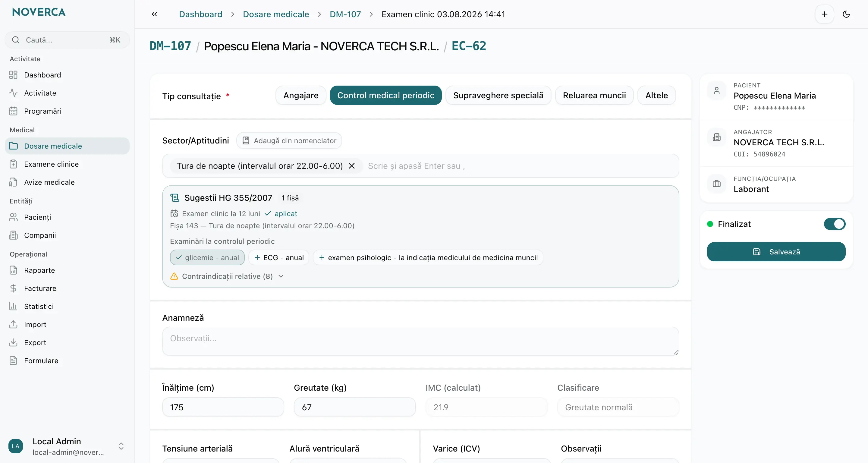
Task: Remove the Tura de noapte tag
Action: pos(351,166)
